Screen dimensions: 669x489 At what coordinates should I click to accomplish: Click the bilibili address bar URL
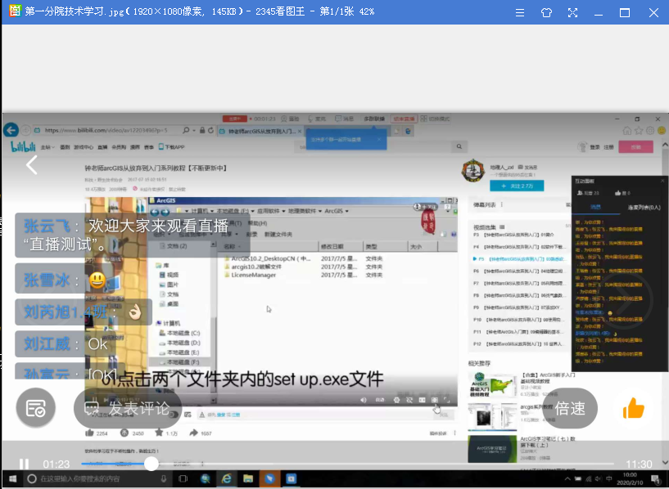pos(107,130)
